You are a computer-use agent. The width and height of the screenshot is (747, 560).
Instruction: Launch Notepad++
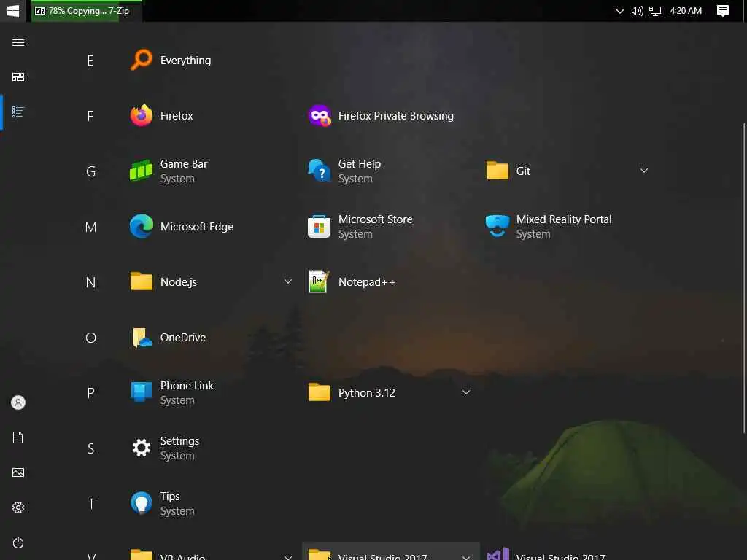pos(352,282)
